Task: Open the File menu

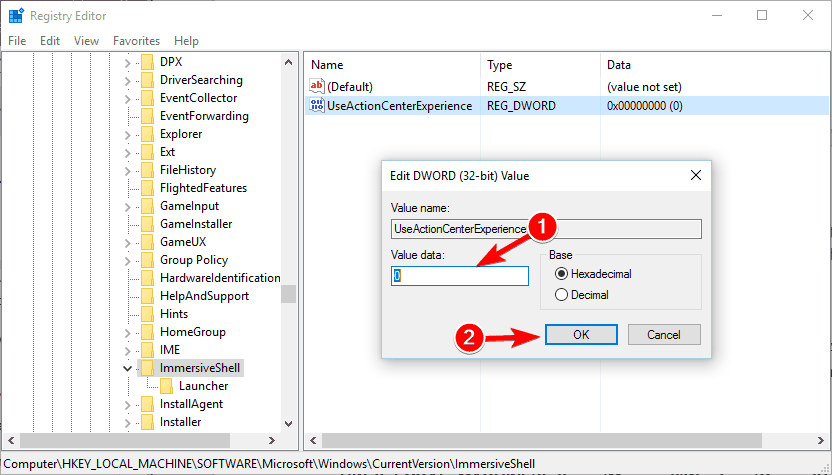Action: coord(17,41)
